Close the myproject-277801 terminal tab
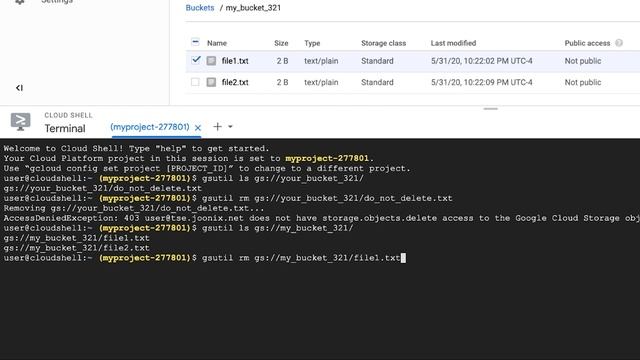640x360 pixels. coord(198,127)
